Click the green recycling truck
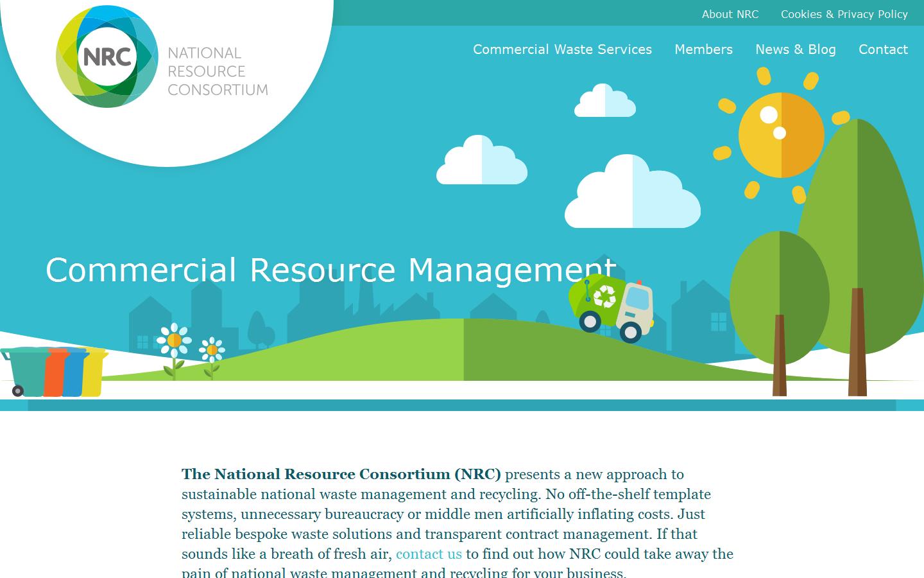924x578 pixels. point(611,306)
